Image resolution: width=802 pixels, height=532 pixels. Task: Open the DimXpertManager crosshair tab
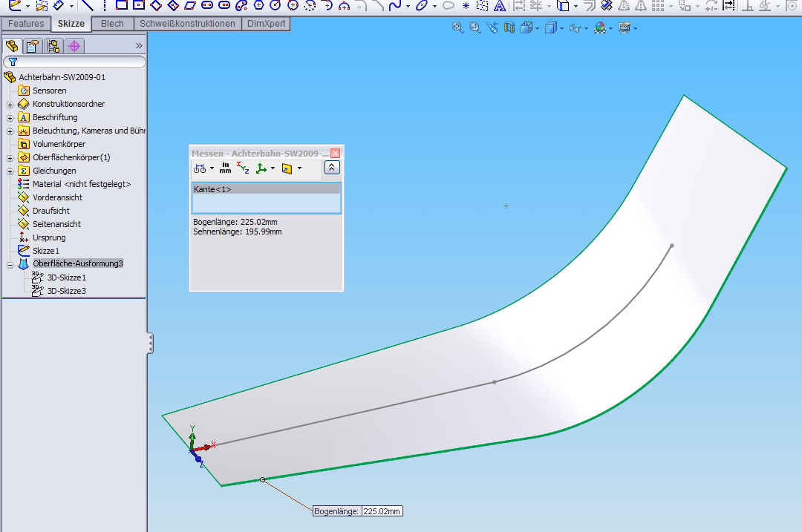tap(74, 46)
